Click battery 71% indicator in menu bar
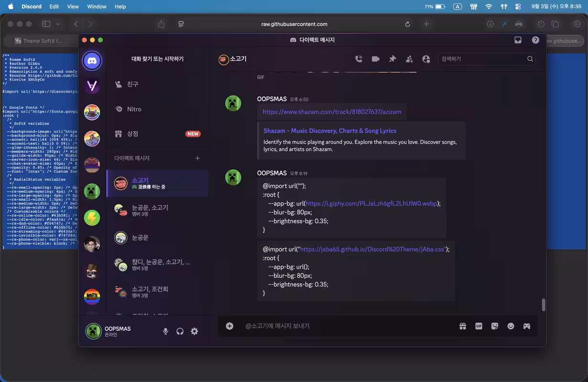The height and width of the screenshot is (382, 588). [x=435, y=7]
